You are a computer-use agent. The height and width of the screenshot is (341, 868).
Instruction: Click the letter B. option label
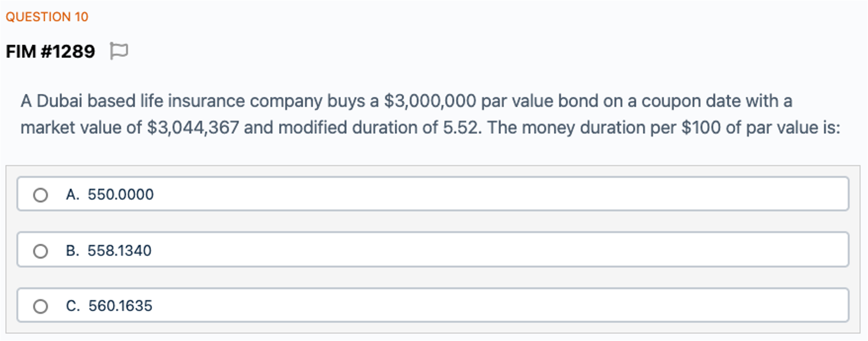point(73,251)
